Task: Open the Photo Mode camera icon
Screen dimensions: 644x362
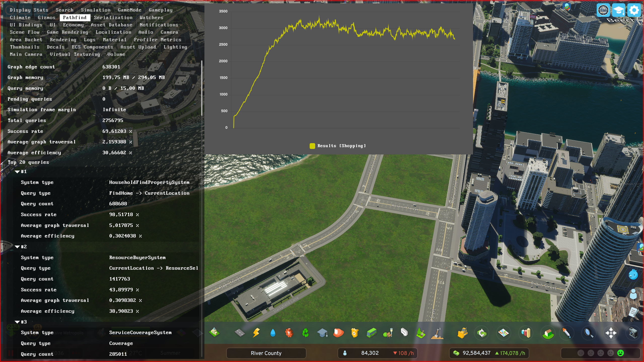Action: coord(633,333)
